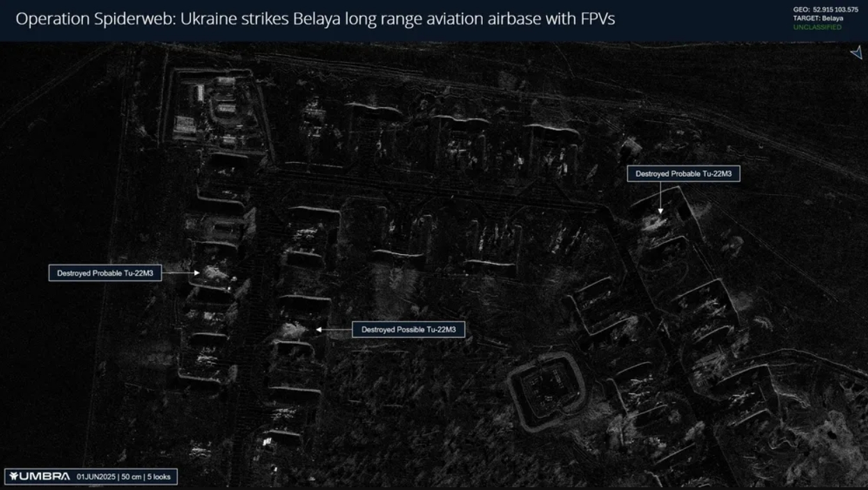
Task: Select the Destroyed Possible Tu-22M3 label
Action: coord(408,329)
